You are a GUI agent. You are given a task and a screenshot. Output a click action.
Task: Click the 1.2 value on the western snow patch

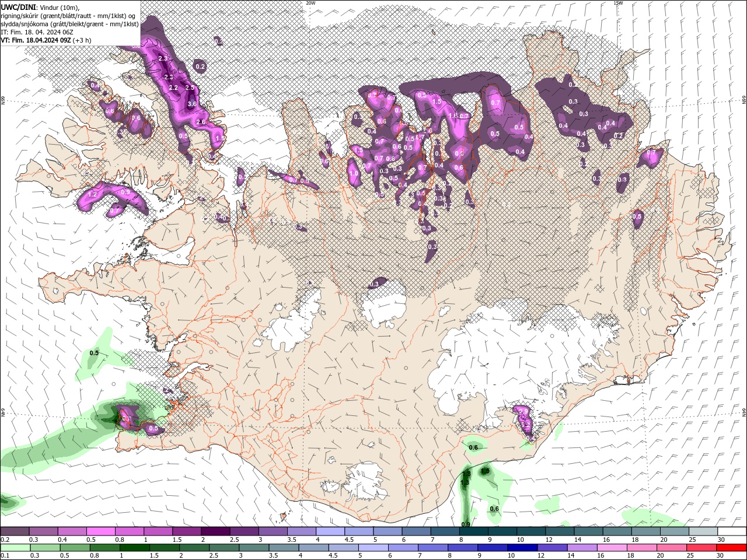point(92,194)
